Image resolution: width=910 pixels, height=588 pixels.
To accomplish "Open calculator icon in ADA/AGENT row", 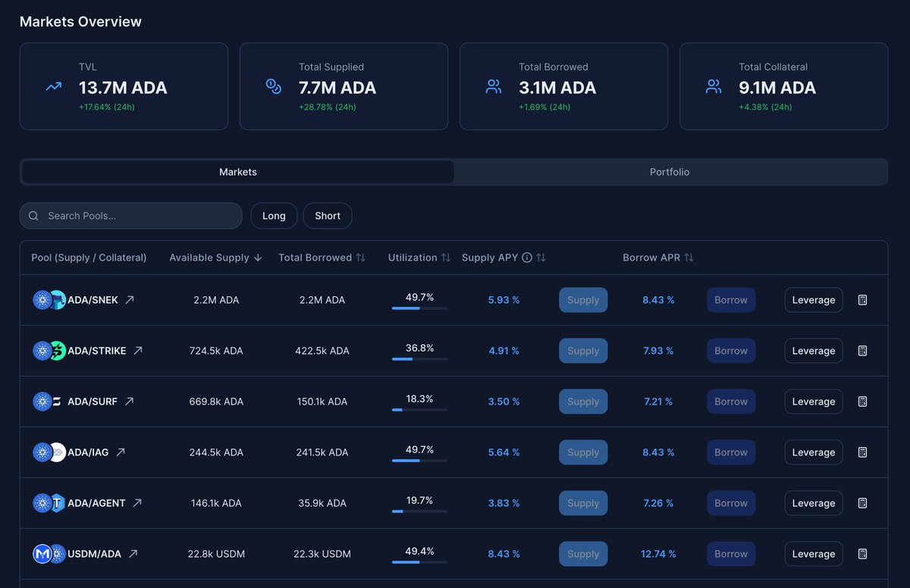I will pos(862,503).
